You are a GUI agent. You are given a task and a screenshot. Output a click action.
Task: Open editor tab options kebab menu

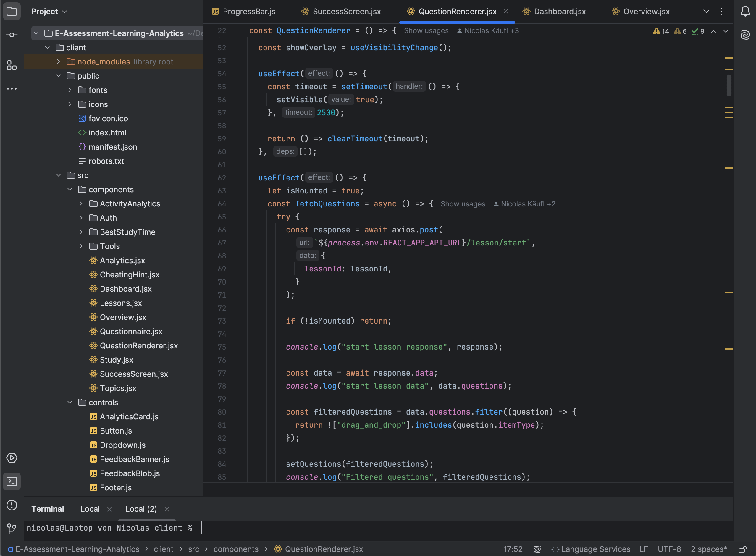coord(721,12)
